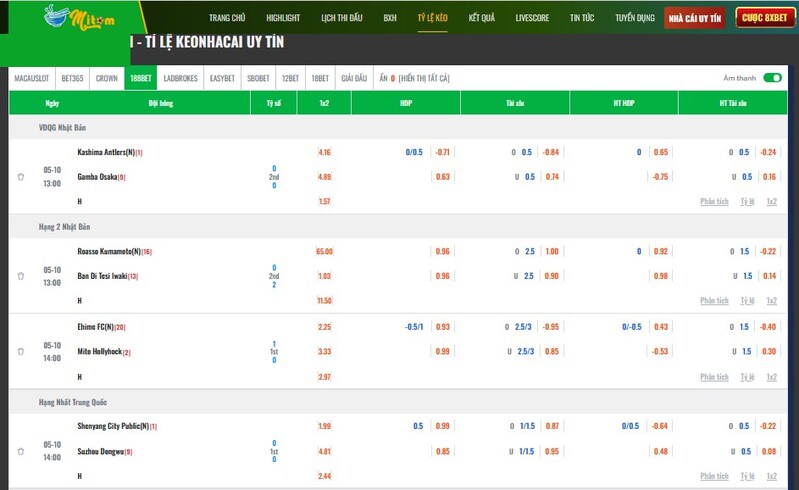Click trash icon beside Ehime FC match

click(21, 352)
